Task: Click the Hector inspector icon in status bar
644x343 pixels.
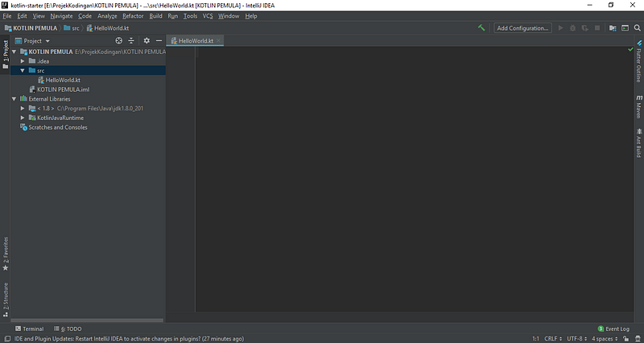Action: tap(638, 339)
